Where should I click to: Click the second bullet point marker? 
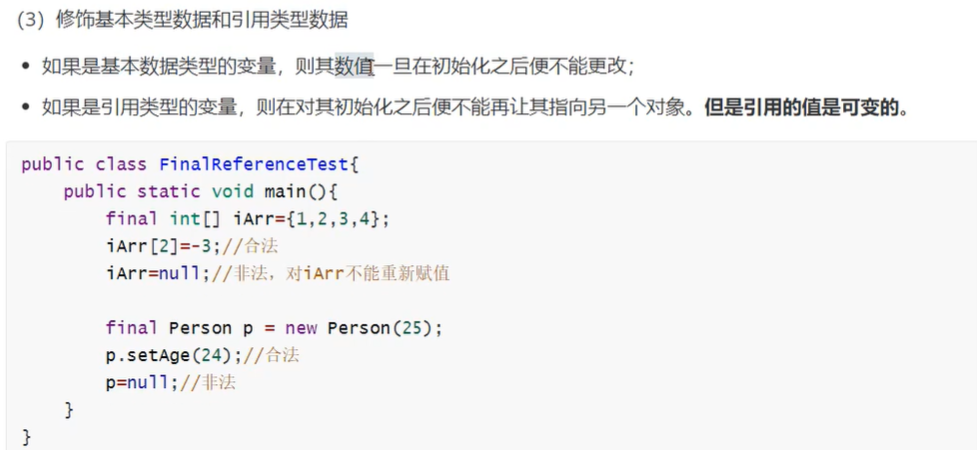[26, 108]
